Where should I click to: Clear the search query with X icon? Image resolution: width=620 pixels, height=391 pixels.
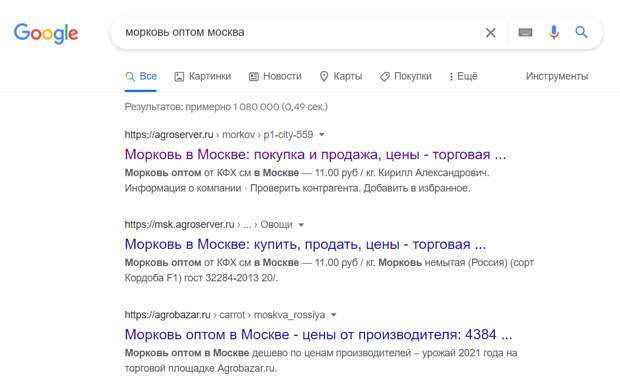[x=490, y=33]
